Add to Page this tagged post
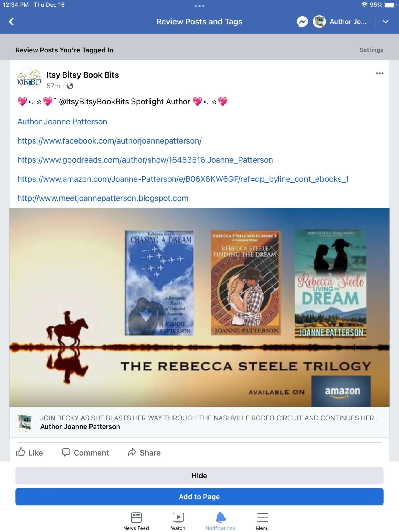Viewport: 399px width, 532px height. click(199, 497)
